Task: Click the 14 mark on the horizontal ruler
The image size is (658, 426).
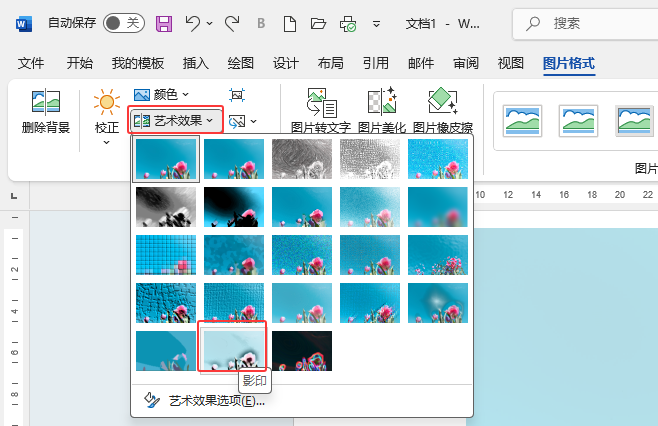Action: (x=536, y=195)
